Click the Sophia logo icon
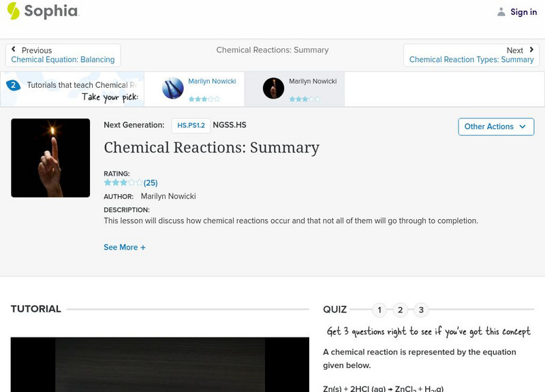The height and width of the screenshot is (392, 545). pyautogui.click(x=12, y=12)
